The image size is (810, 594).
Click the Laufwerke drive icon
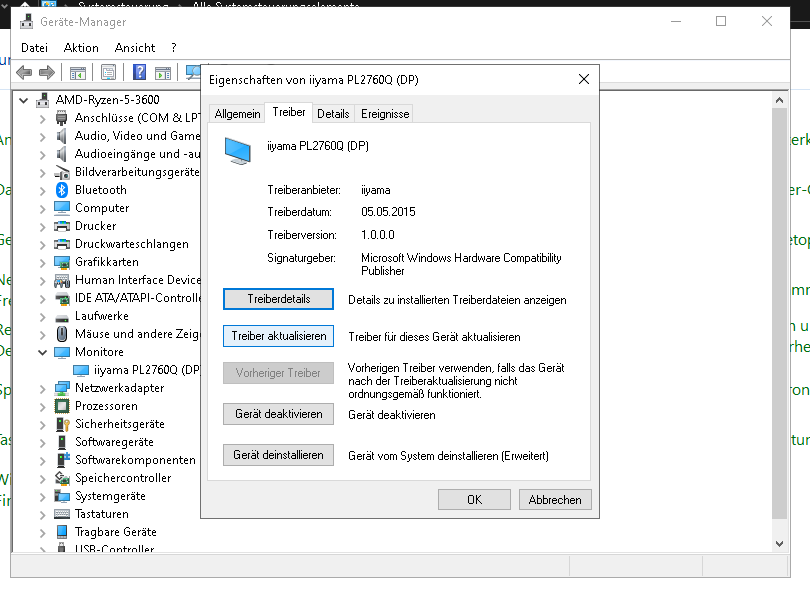point(62,317)
